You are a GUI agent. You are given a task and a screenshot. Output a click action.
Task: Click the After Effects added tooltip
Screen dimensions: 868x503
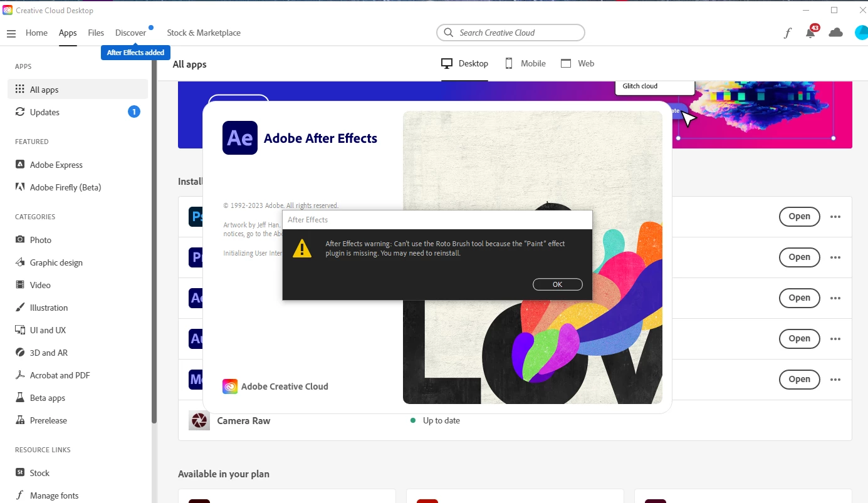(135, 53)
